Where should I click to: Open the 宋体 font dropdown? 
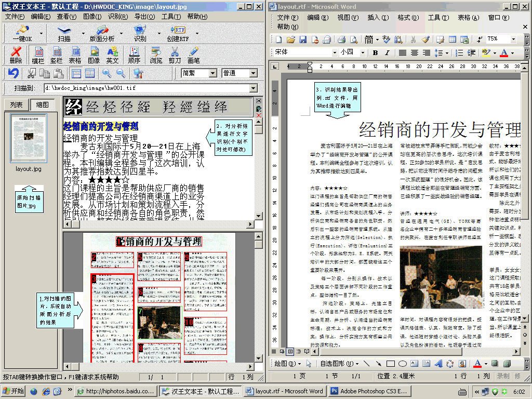coord(336,52)
